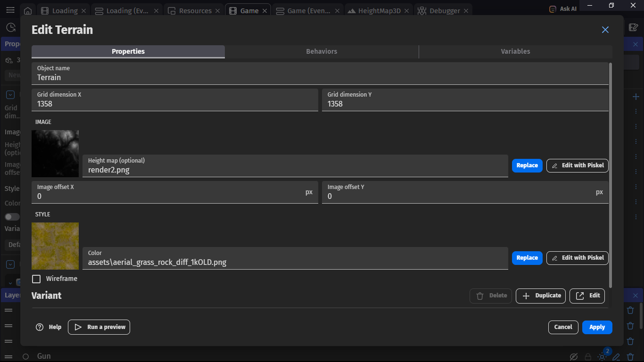This screenshot has height=362, width=644.
Task: Click the grass rock color texture thumbnail
Action: (55, 246)
